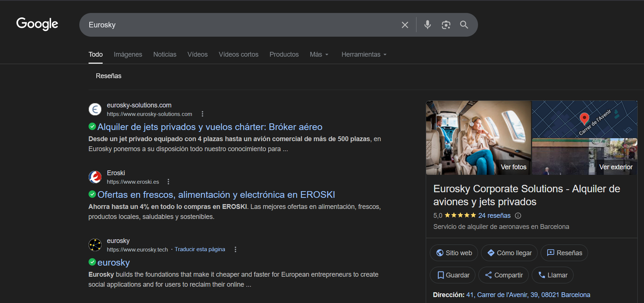
Task: Click the magnifying glass search icon
Action: 464,25
